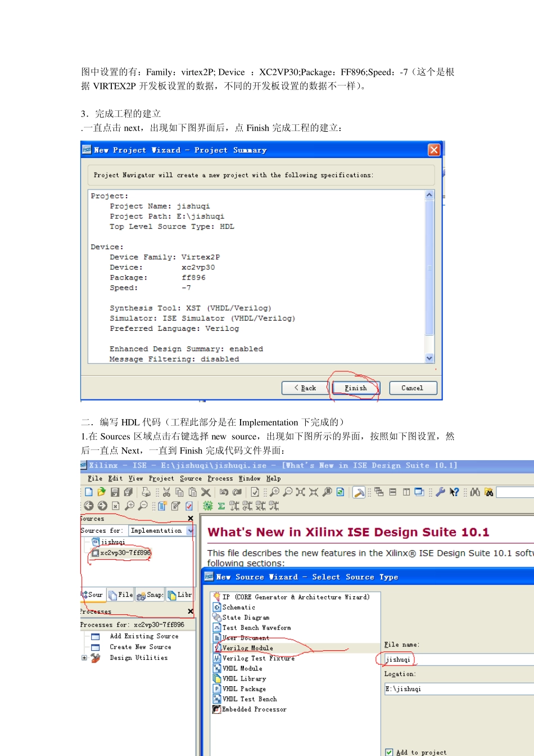This screenshot has height=756, width=534.
Task: Click the Cut scissors toolbar icon
Action: coord(166,492)
